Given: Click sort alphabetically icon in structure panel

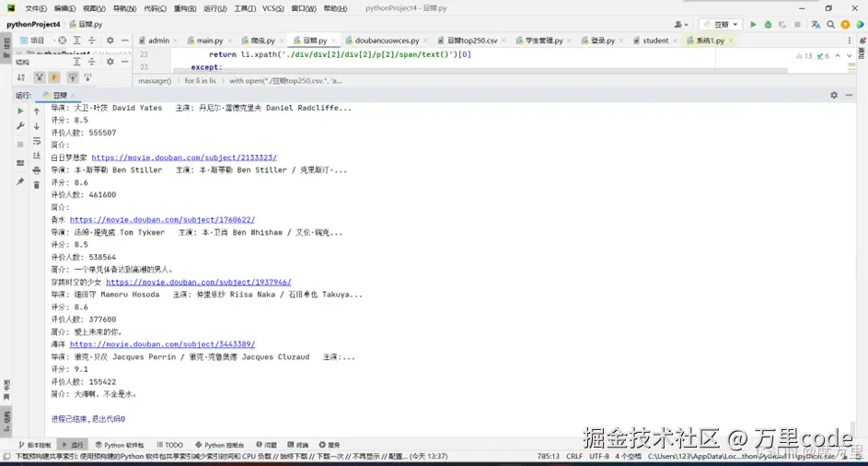Looking at the screenshot, I should coord(21,77).
